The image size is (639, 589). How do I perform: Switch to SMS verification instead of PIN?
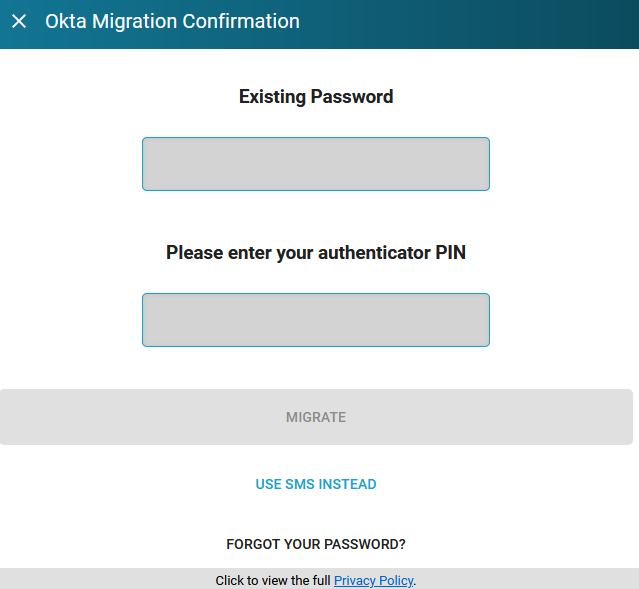tap(316, 484)
